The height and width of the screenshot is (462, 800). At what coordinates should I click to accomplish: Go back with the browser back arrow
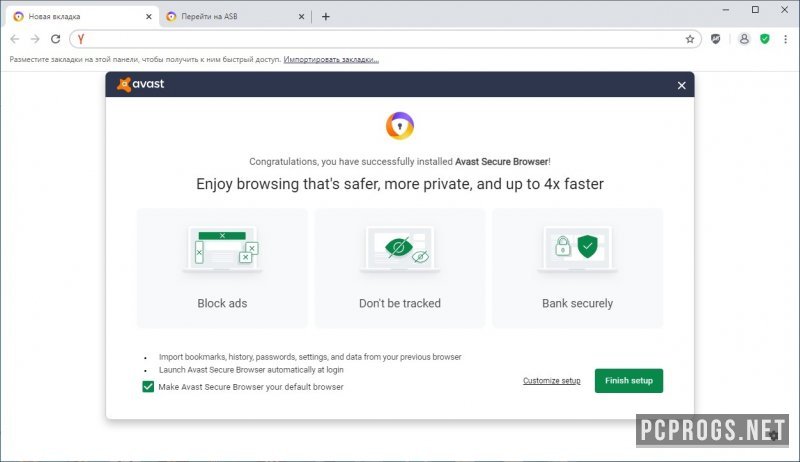(x=15, y=39)
